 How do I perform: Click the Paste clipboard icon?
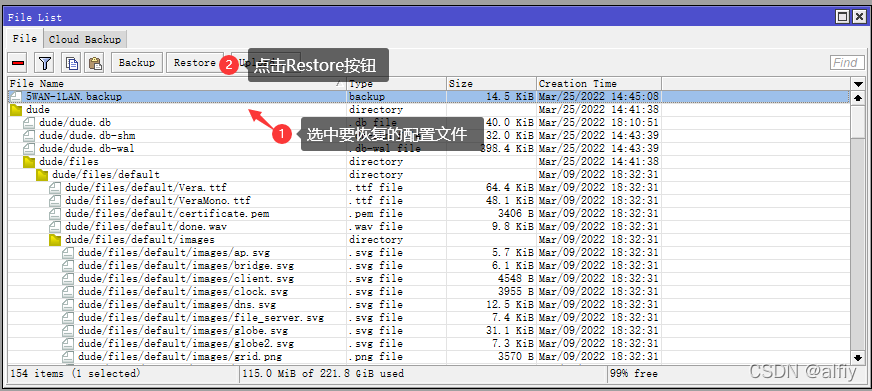tap(94, 63)
